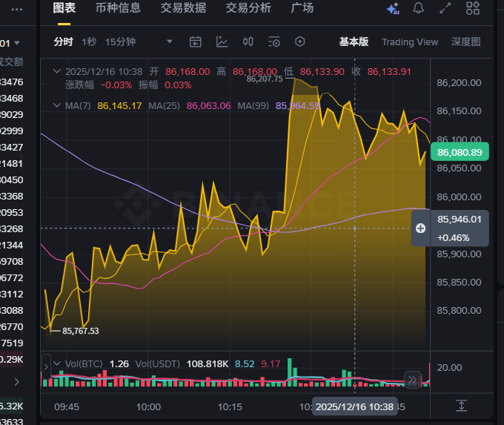
Task: Click the Vol(USDT) value 108.818K
Action: click(208, 364)
